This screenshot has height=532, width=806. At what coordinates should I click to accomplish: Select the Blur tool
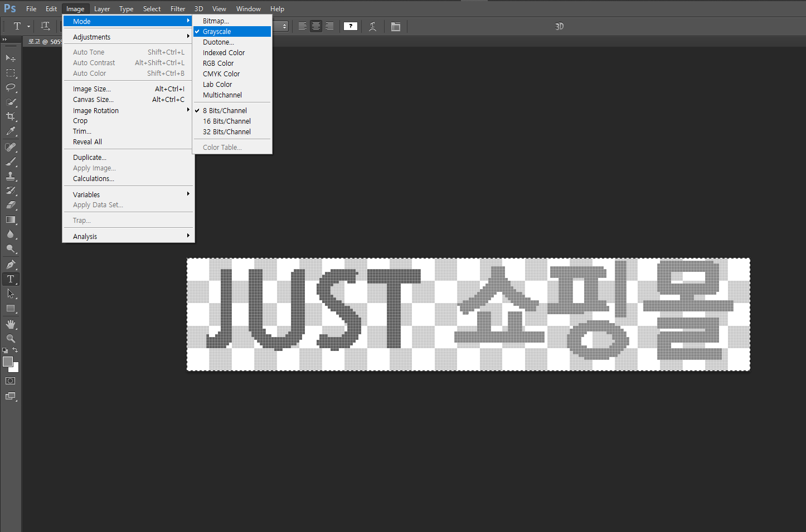pyautogui.click(x=11, y=234)
